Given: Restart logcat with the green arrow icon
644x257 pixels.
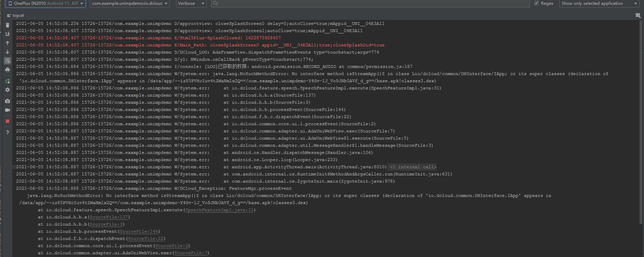Looking at the screenshot, I should click(x=8, y=81).
